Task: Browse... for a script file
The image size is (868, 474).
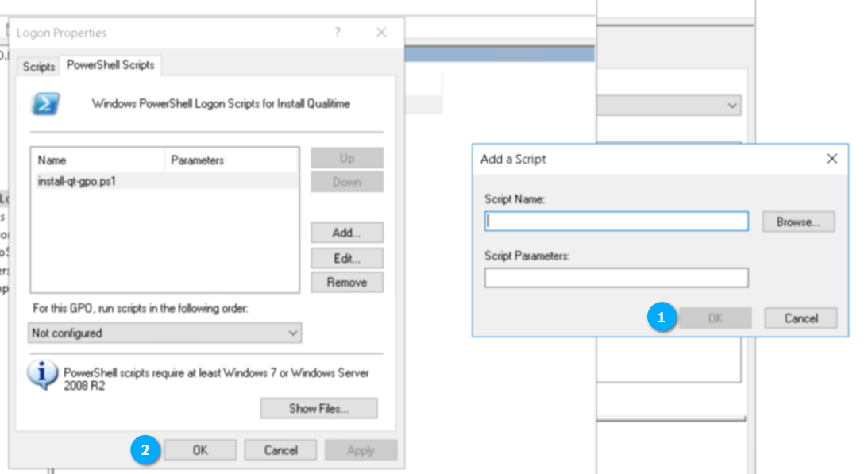Action: point(798,222)
